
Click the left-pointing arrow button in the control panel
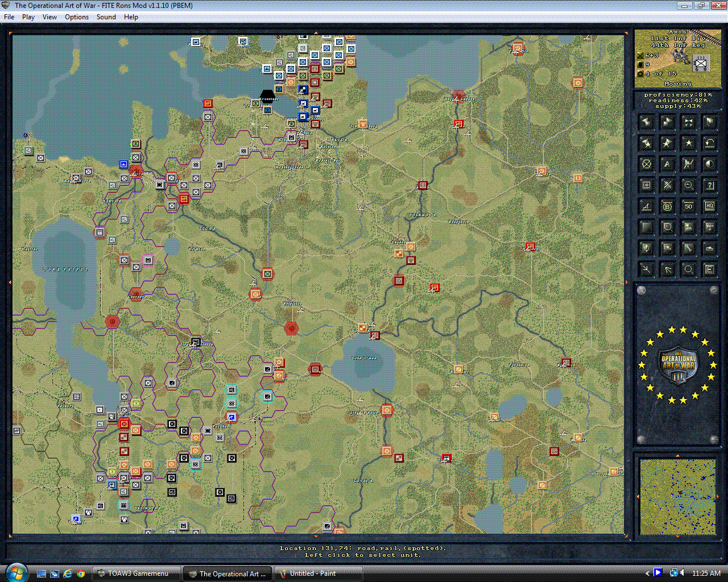pos(646,122)
